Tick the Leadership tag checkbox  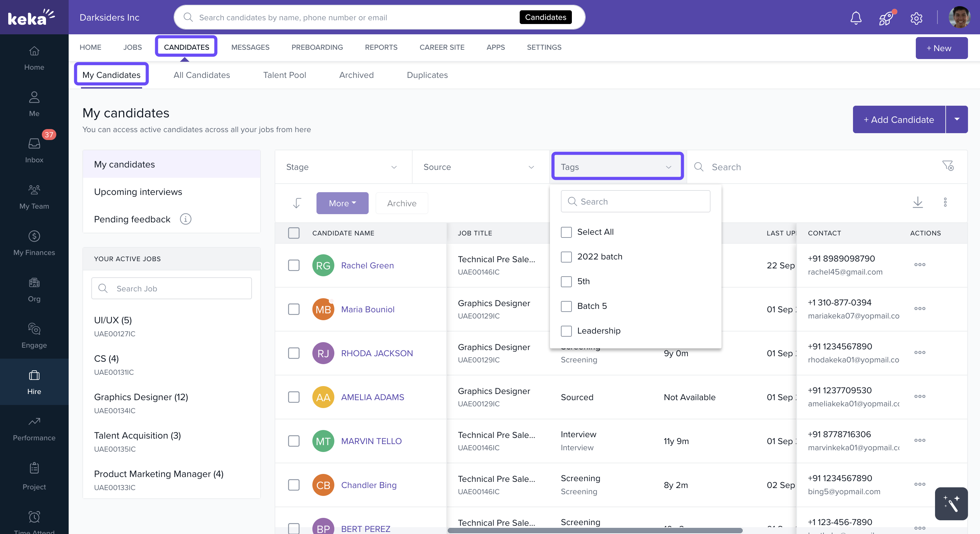click(x=566, y=331)
